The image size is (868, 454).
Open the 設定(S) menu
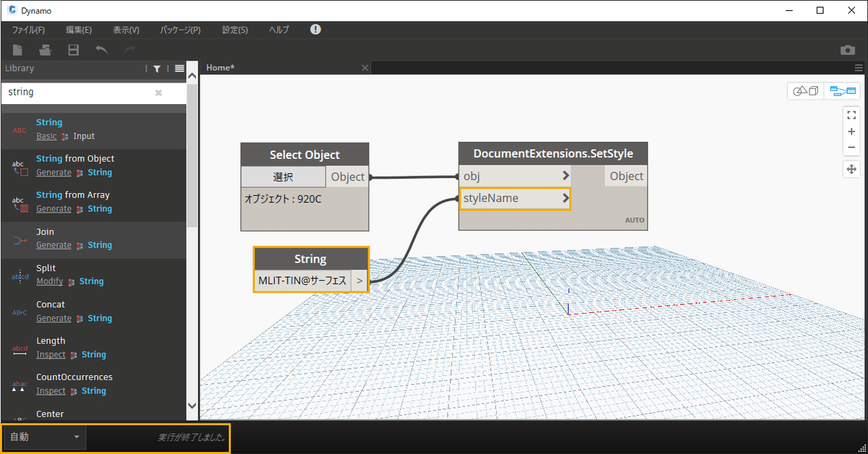[x=235, y=30]
